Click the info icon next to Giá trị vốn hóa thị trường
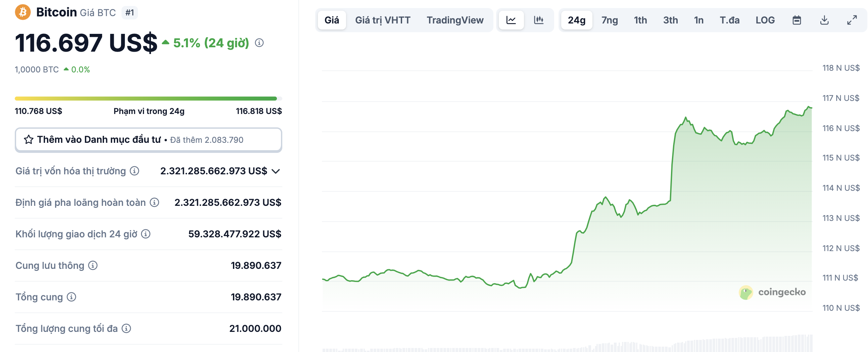868x352 pixels. pyautogui.click(x=134, y=171)
